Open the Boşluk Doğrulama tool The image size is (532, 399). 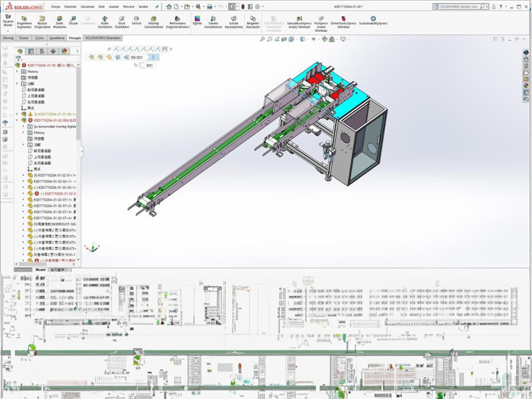click(x=42, y=18)
